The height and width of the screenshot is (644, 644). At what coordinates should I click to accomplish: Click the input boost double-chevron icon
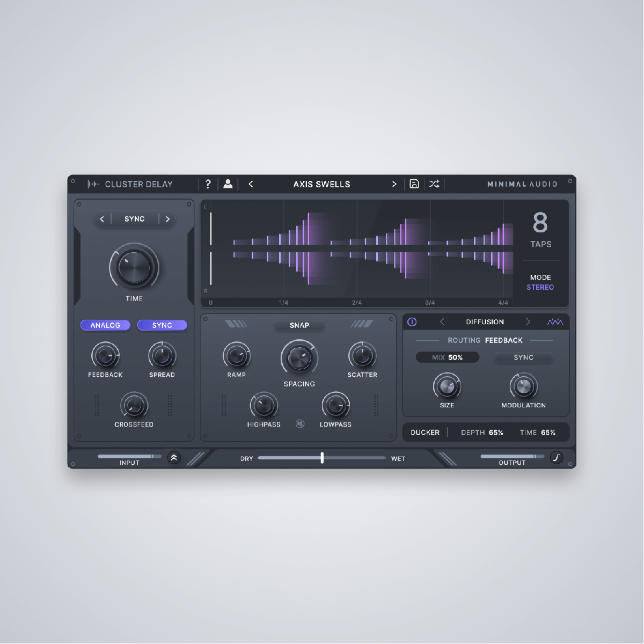174,458
